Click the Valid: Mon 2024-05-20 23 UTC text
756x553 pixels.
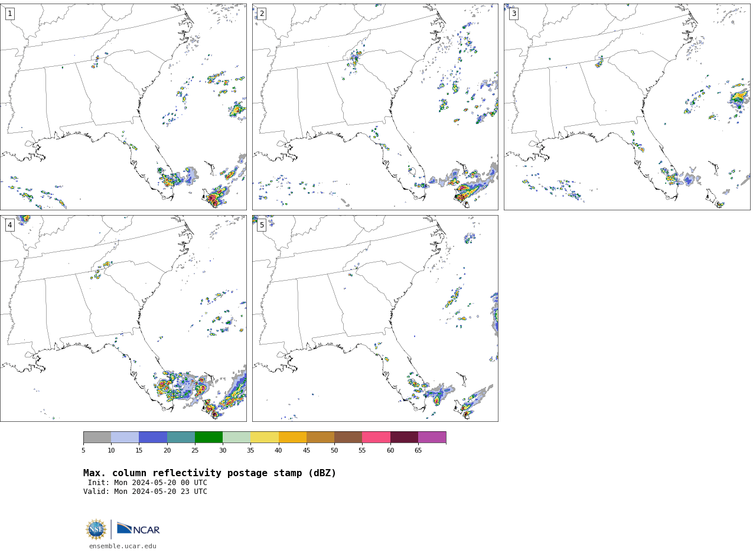145,492
